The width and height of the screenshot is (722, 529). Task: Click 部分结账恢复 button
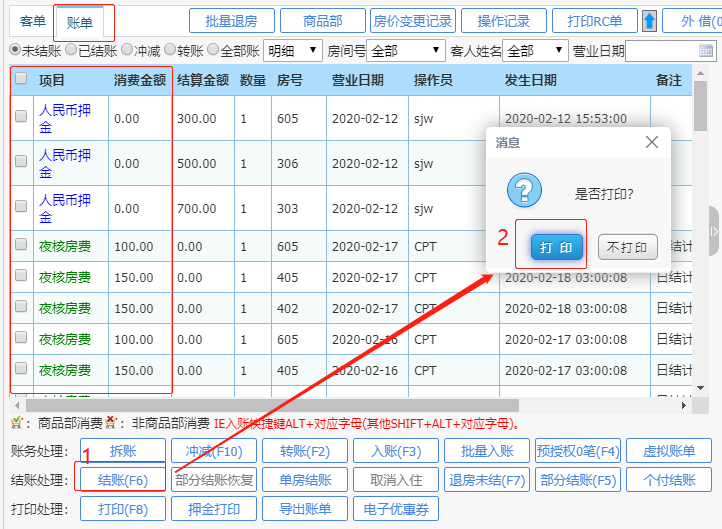coord(214,480)
